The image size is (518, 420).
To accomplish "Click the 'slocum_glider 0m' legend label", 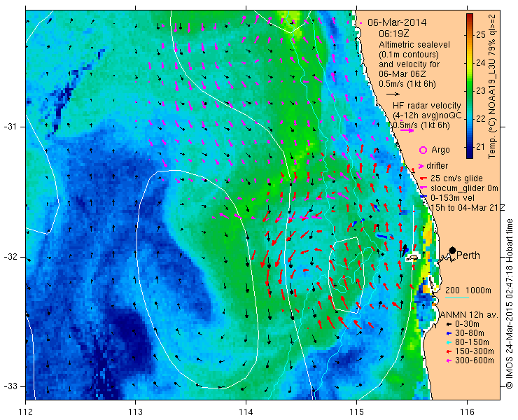I will click(464, 188).
